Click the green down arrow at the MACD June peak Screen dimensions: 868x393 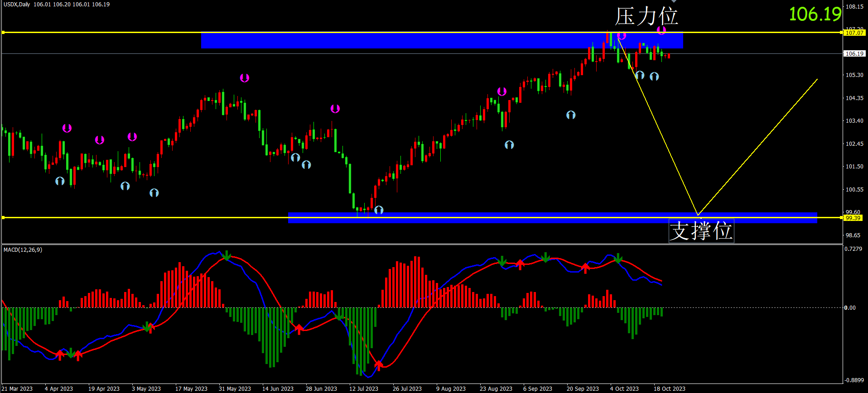pyautogui.click(x=227, y=256)
